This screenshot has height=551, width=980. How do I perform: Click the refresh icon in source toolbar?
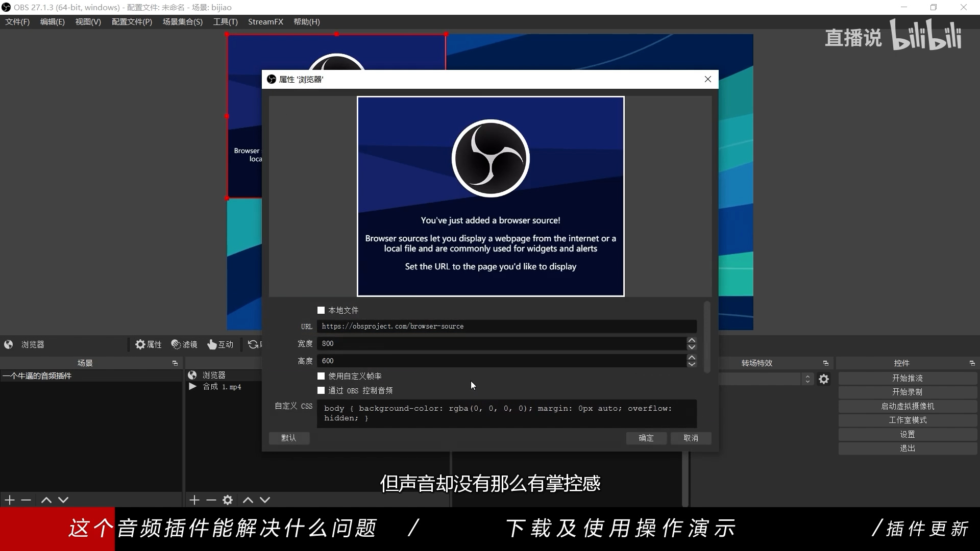[x=253, y=344]
